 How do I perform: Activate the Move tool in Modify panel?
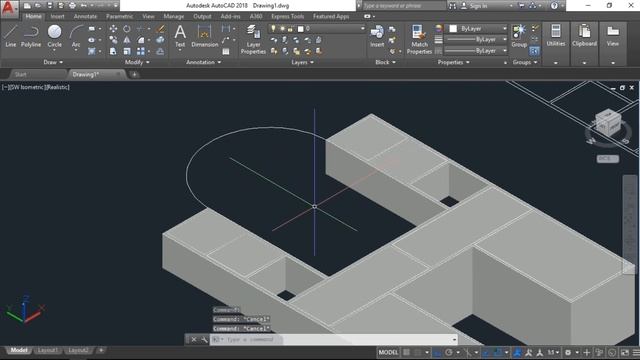(113, 29)
